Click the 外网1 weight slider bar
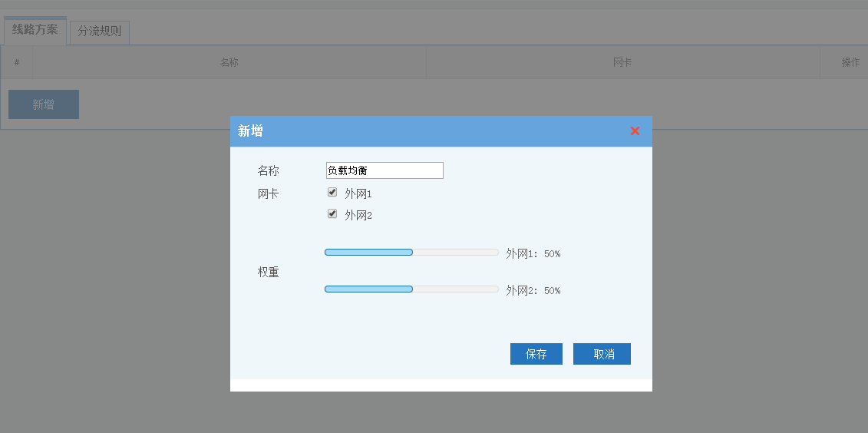Viewport: 868px width, 433px height. click(411, 252)
